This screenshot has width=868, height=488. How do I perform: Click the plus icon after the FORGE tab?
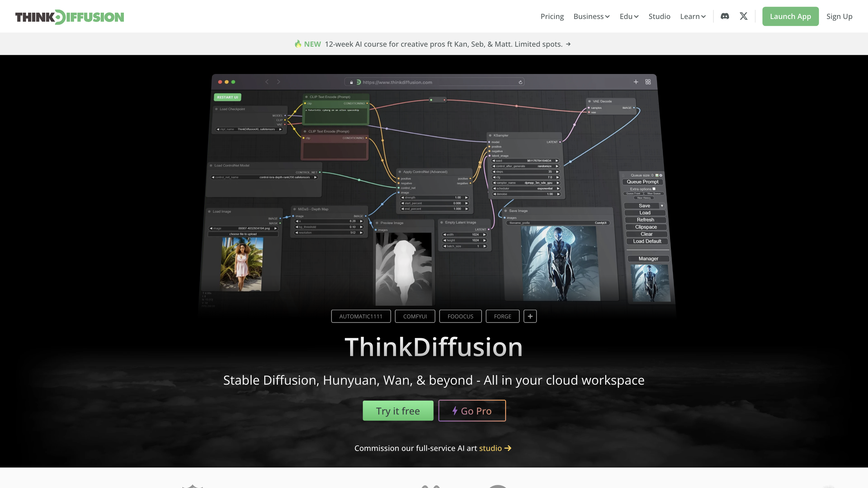530,316
